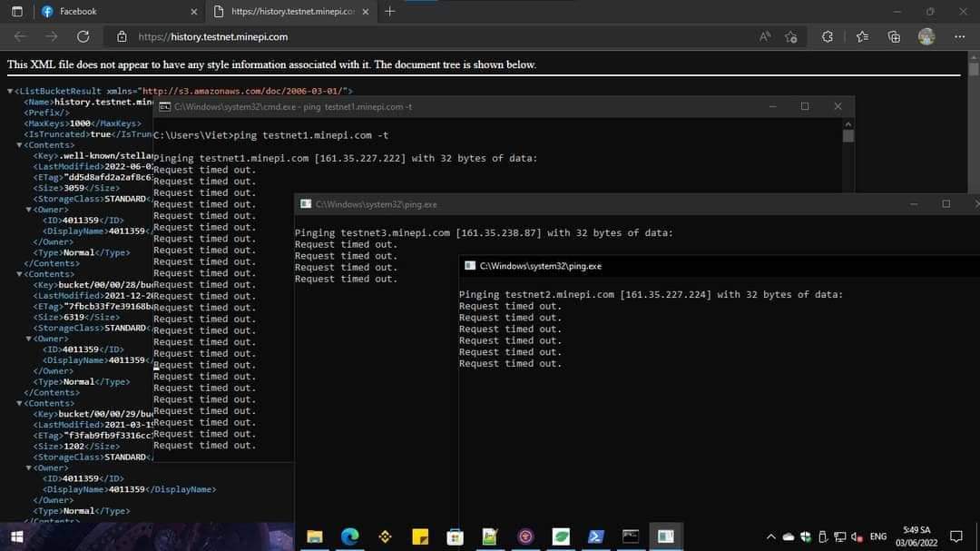Click the browser page vertical scrollbar thumb
Screen dimensions: 980x551
pos(974,69)
